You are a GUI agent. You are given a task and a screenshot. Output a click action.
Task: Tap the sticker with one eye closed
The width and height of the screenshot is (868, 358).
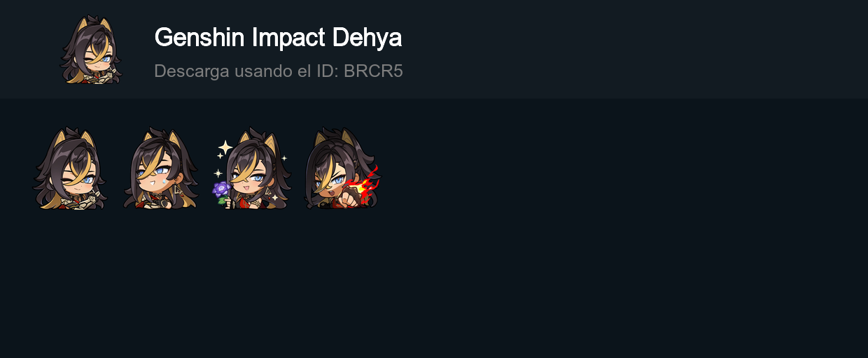tap(70, 168)
